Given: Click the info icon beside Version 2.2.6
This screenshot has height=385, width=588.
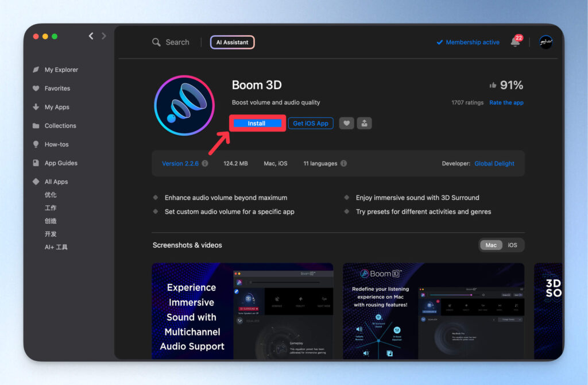Looking at the screenshot, I should point(205,164).
